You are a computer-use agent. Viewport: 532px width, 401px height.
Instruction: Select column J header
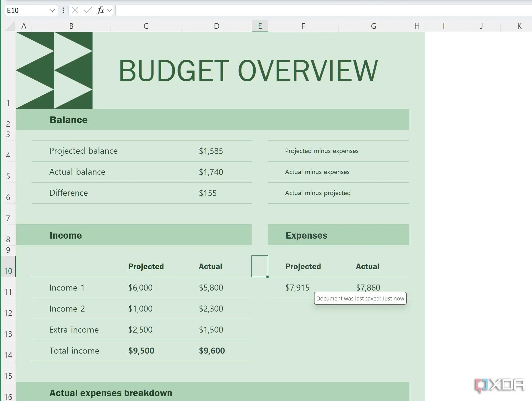pyautogui.click(x=482, y=26)
